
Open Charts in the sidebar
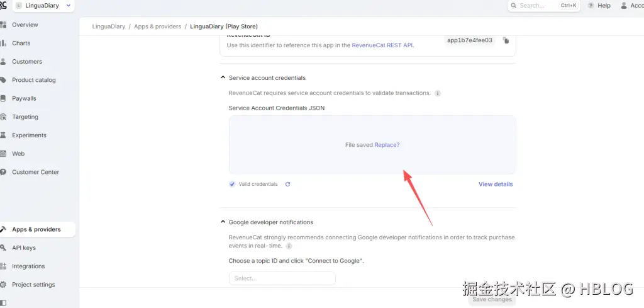pyautogui.click(x=21, y=43)
